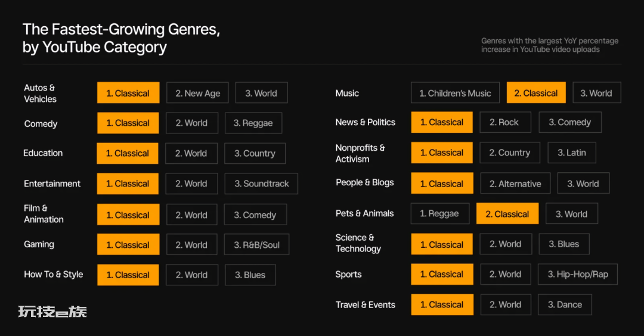Click the '3. Latin' genre box

coord(572,153)
